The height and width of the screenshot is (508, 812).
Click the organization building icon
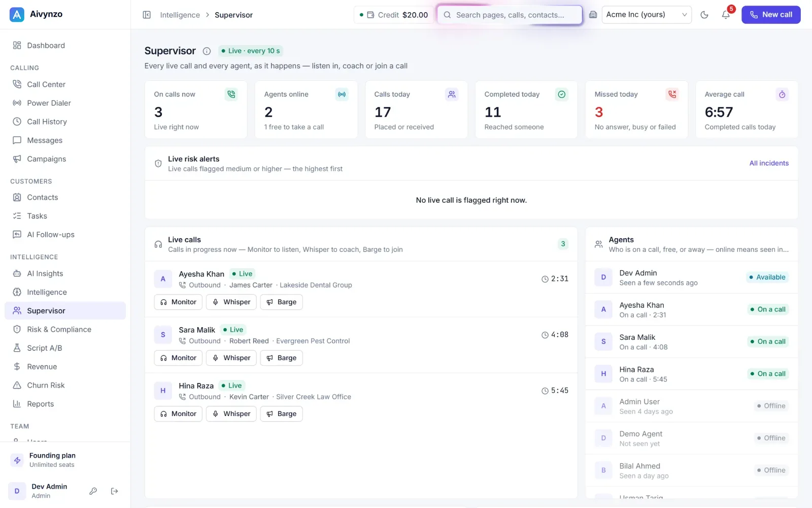[593, 15]
